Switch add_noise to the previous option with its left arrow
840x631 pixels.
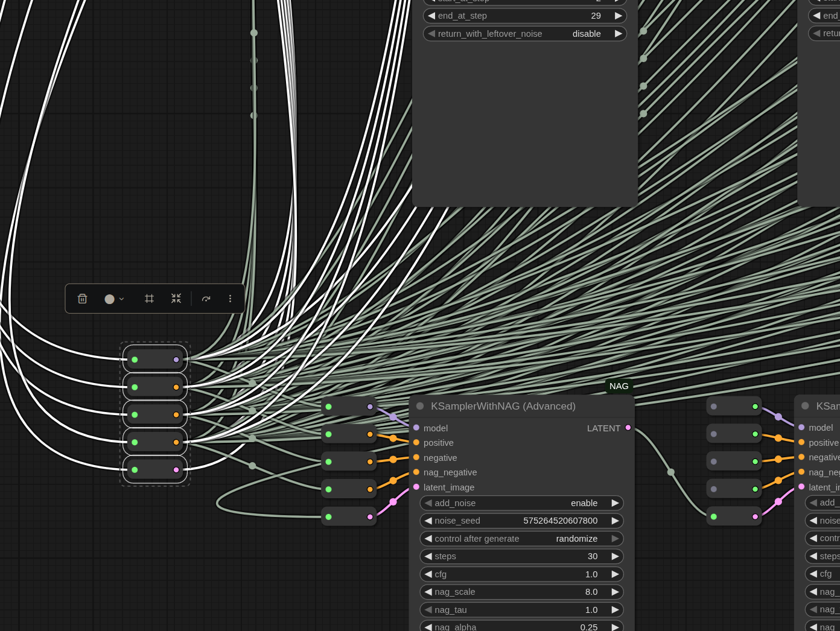tap(428, 503)
